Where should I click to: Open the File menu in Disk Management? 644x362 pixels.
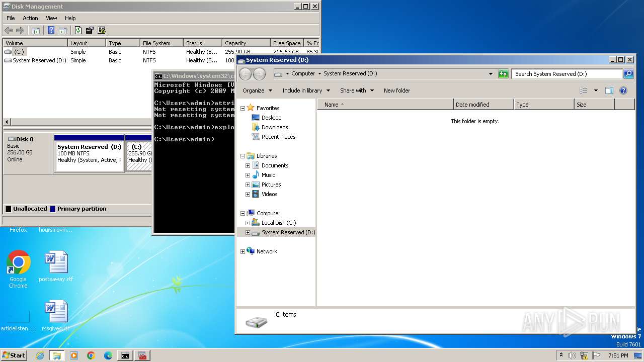coord(11,18)
